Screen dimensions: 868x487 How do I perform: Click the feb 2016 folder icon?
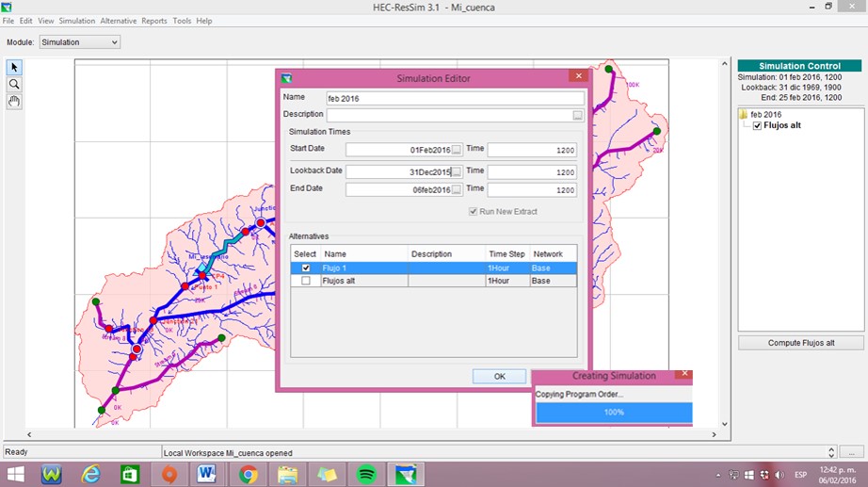pos(744,114)
